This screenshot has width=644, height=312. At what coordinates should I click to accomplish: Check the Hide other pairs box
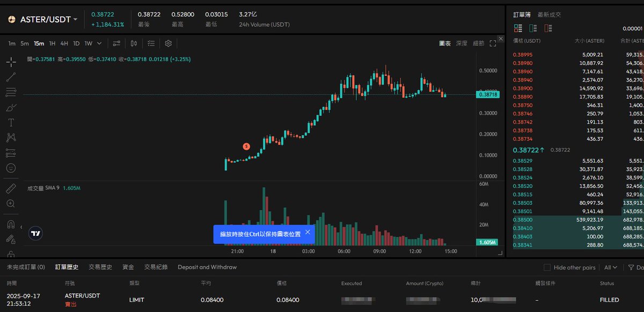[547, 267]
